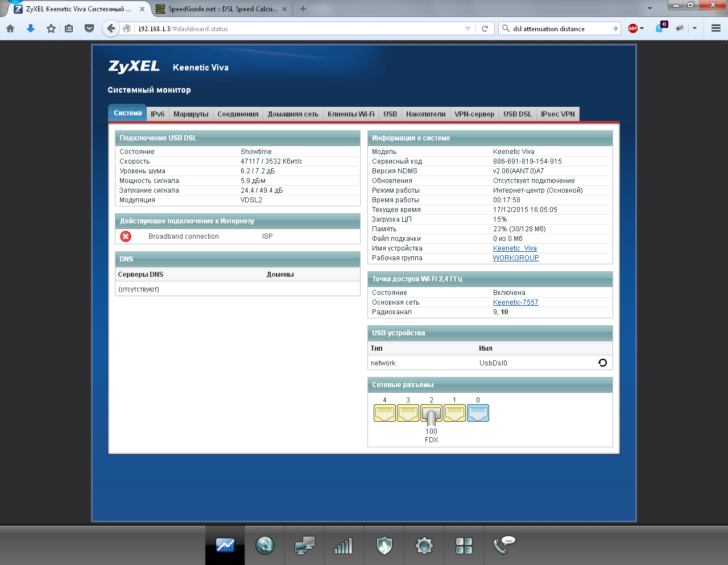Click the Pocket icon in toolbar
The image size is (728, 565).
(89, 28)
